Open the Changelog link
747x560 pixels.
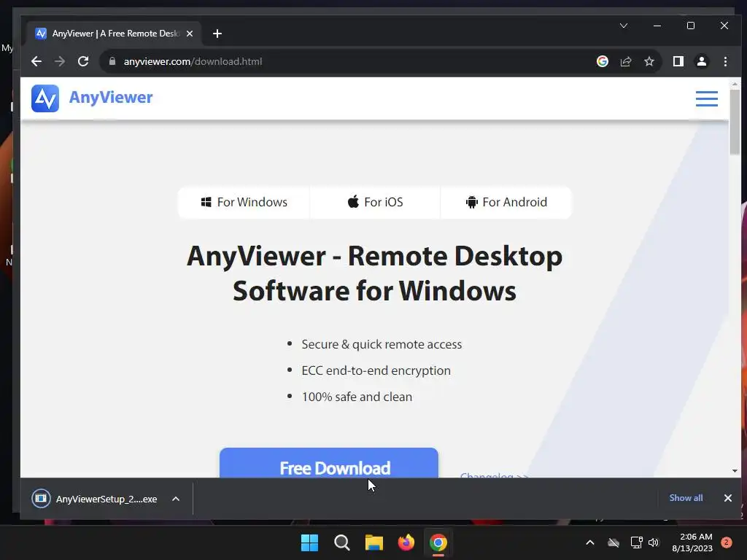pos(494,475)
